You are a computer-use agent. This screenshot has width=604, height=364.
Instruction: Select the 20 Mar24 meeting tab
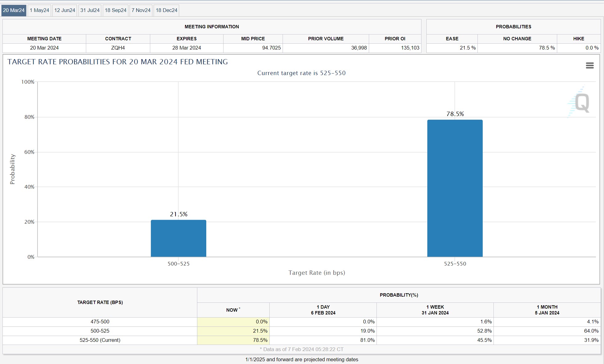(x=14, y=10)
